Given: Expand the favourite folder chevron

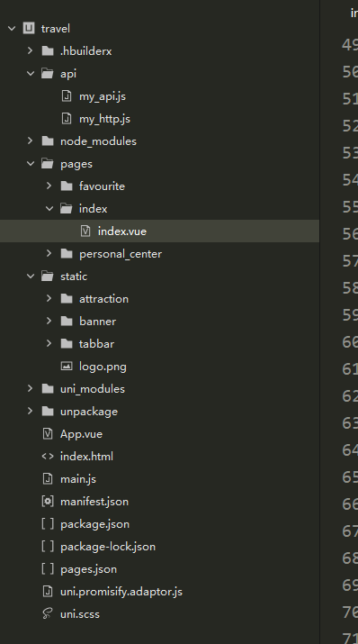Looking at the screenshot, I should (49, 186).
